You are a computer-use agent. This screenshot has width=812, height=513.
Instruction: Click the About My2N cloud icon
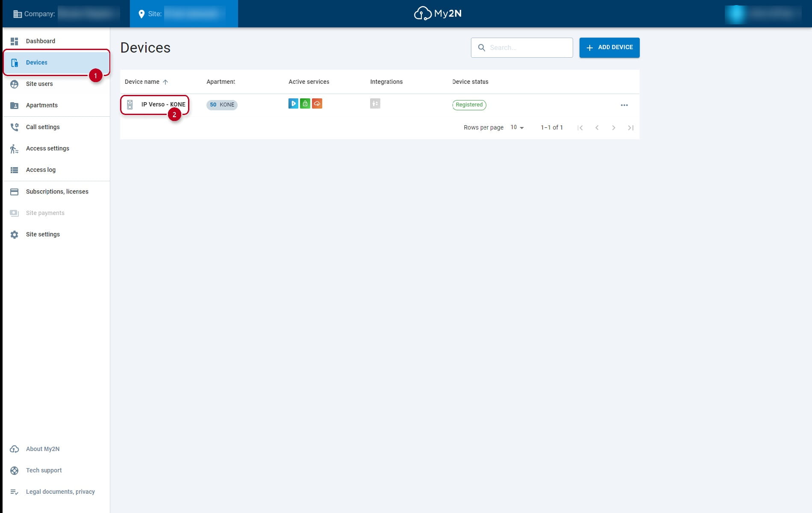coord(14,449)
